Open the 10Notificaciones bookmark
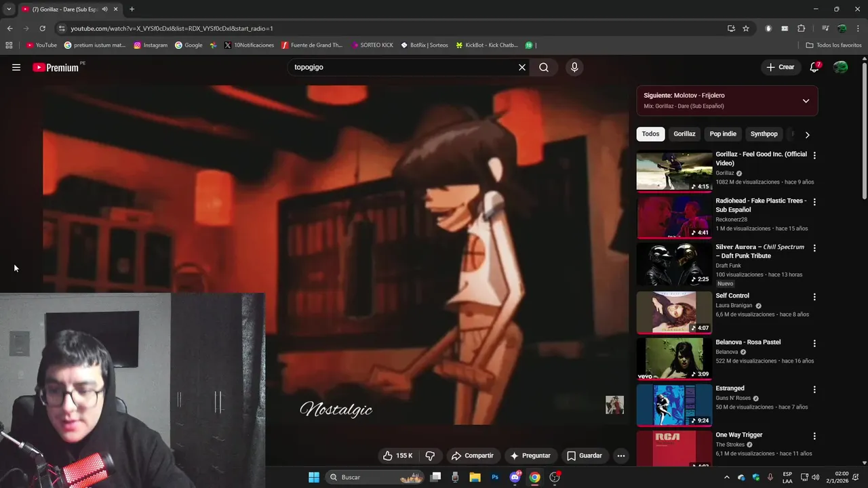The width and height of the screenshot is (868, 488). tap(248, 45)
